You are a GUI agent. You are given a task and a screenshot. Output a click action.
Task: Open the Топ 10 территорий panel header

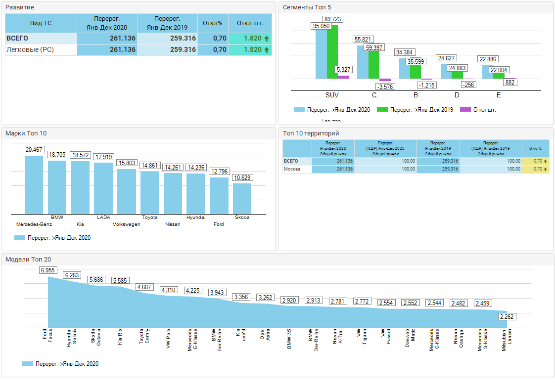[311, 133]
